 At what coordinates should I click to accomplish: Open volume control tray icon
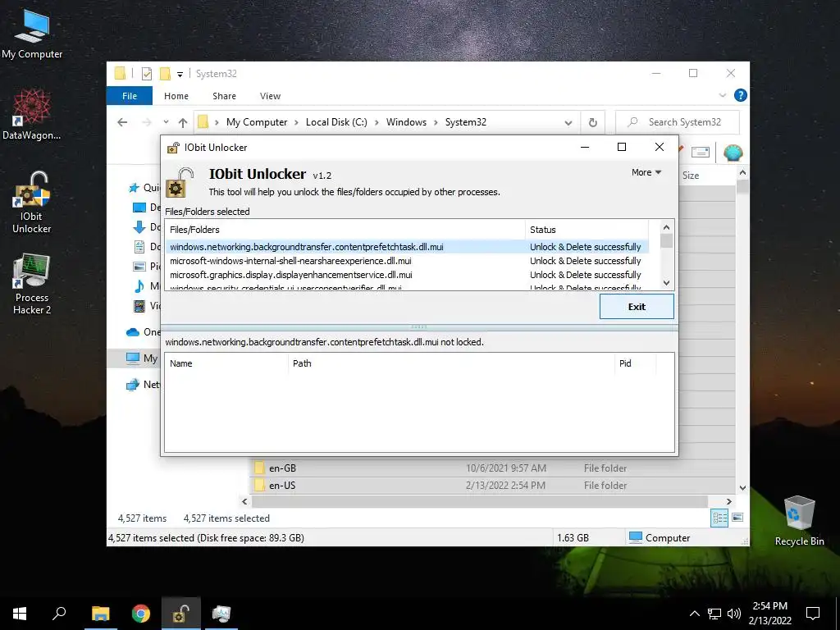734,614
